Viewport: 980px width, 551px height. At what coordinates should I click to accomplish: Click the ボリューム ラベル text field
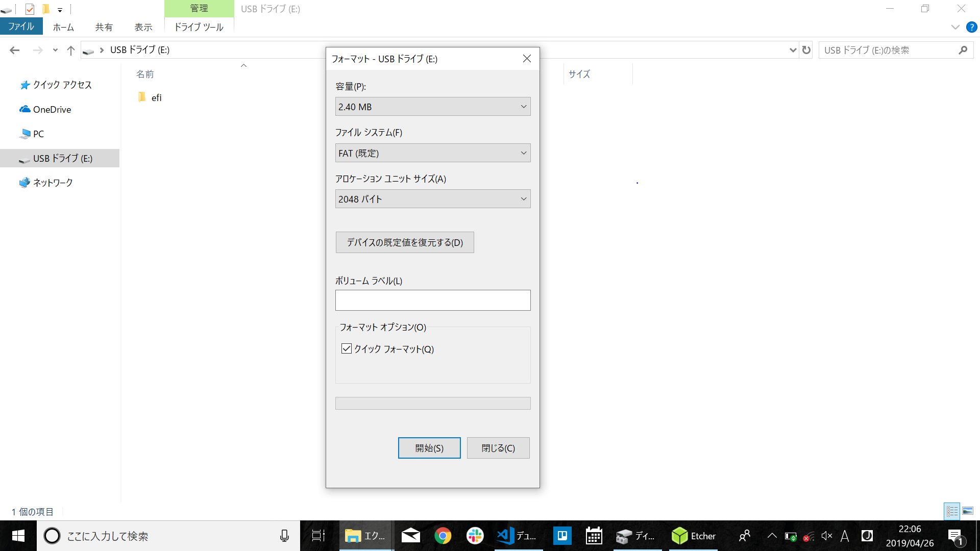click(x=432, y=300)
